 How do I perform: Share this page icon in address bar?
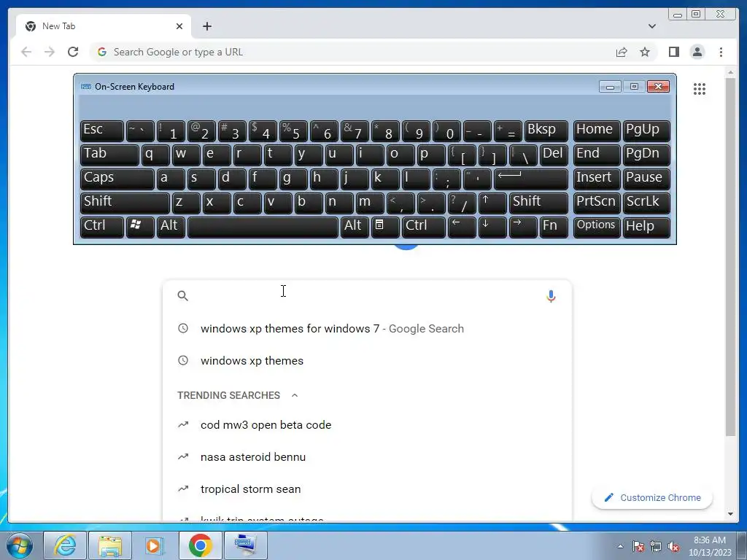pos(622,52)
